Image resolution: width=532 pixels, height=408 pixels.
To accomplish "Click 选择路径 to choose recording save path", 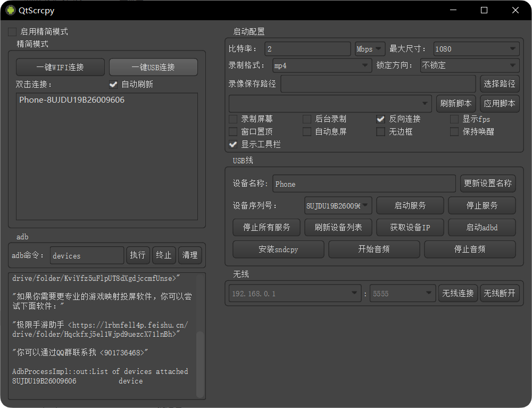I will (499, 84).
